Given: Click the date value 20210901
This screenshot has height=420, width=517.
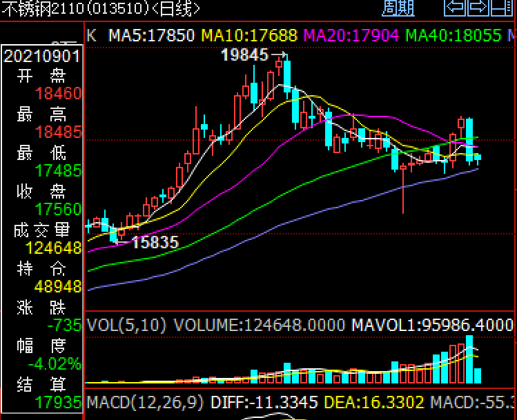Looking at the screenshot, I should coord(41,57).
